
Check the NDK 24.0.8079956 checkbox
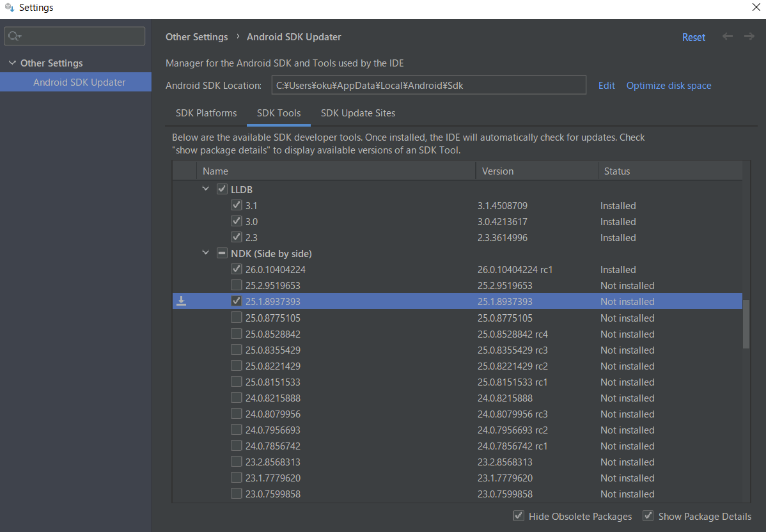click(237, 413)
